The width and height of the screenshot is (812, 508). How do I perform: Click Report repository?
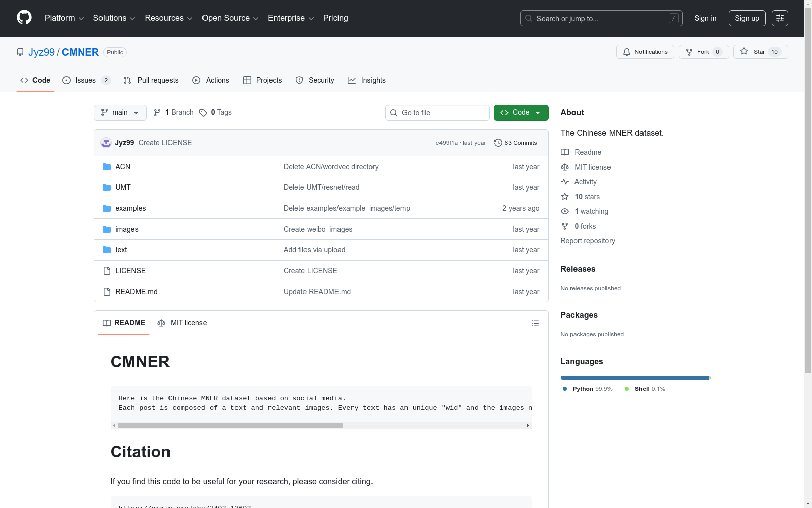[x=588, y=241]
